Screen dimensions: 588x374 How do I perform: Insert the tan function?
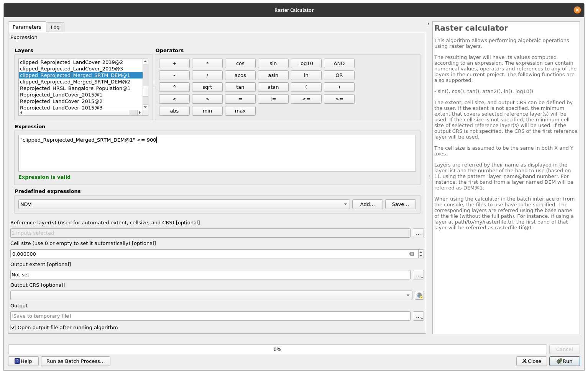[x=240, y=87]
